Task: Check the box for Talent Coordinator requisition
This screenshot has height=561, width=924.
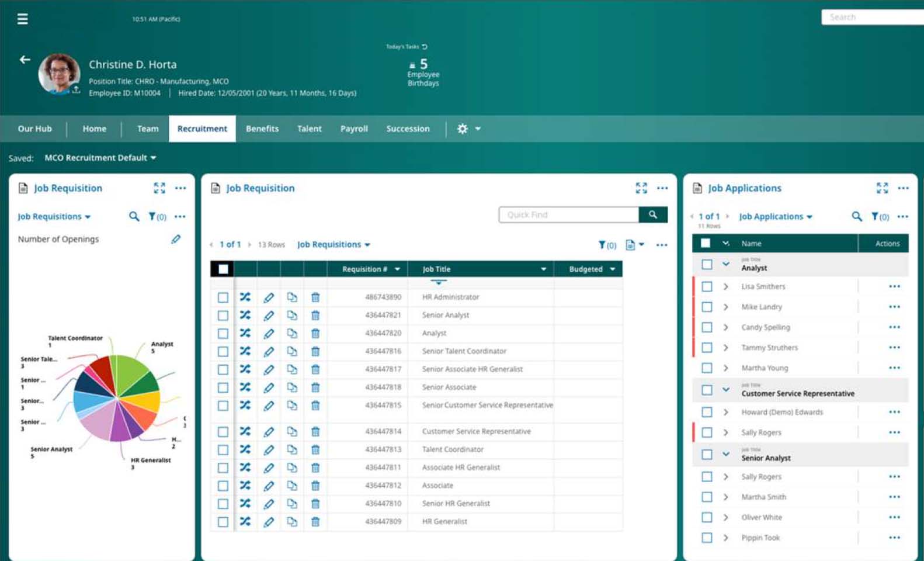Action: (x=223, y=450)
